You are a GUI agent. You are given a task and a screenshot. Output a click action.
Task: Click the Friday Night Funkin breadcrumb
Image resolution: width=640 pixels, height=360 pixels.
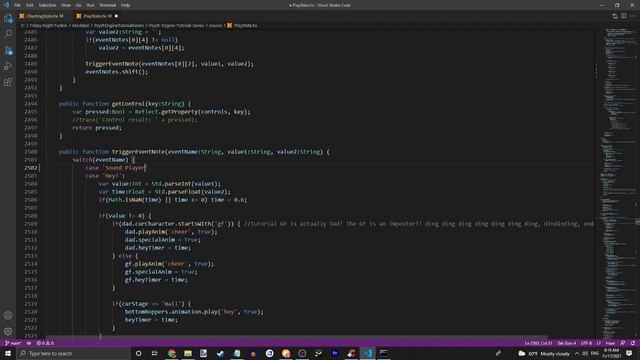[x=48, y=25]
